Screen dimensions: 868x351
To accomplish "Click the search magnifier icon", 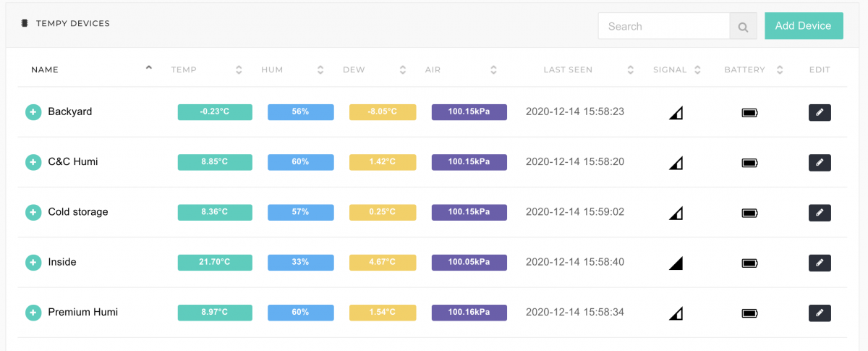I will [x=743, y=27].
